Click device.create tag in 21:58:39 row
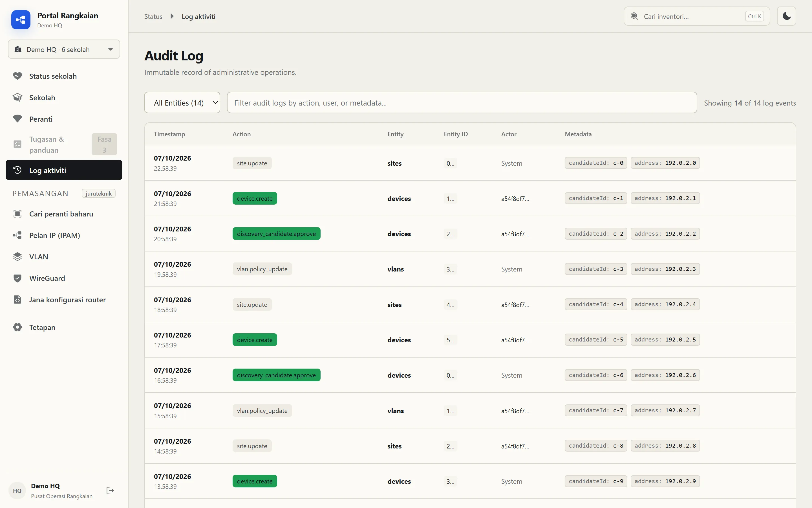 [x=255, y=199]
